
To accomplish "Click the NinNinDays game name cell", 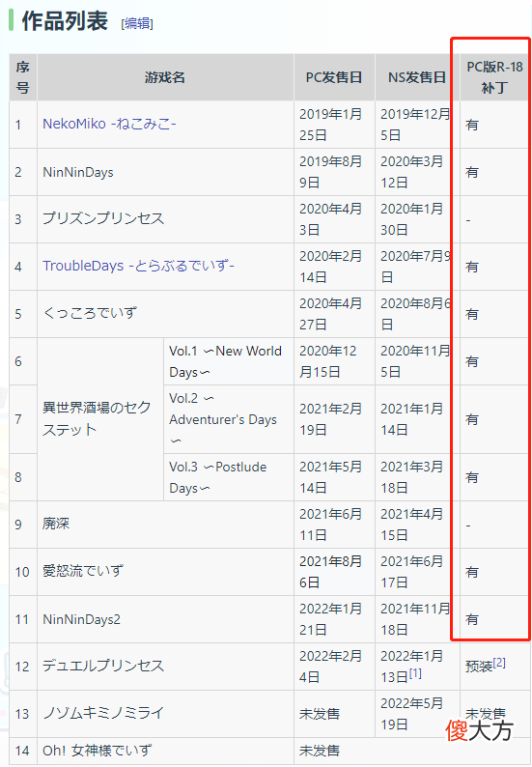I will click(165, 172).
